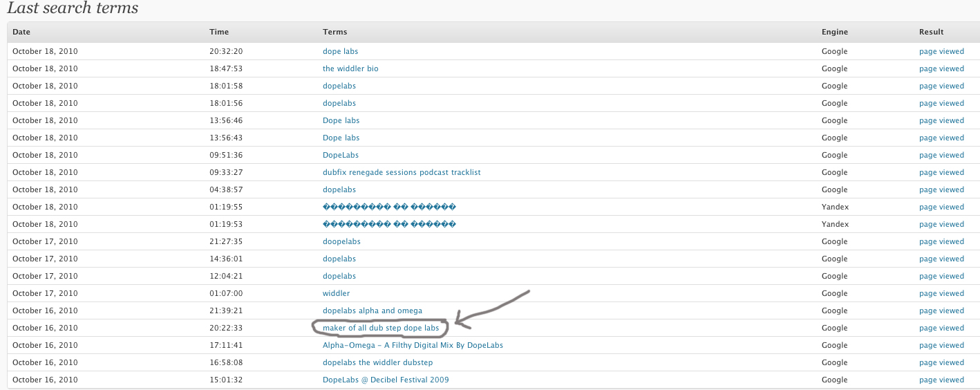Open the "the widdler bio" search term

coord(350,68)
